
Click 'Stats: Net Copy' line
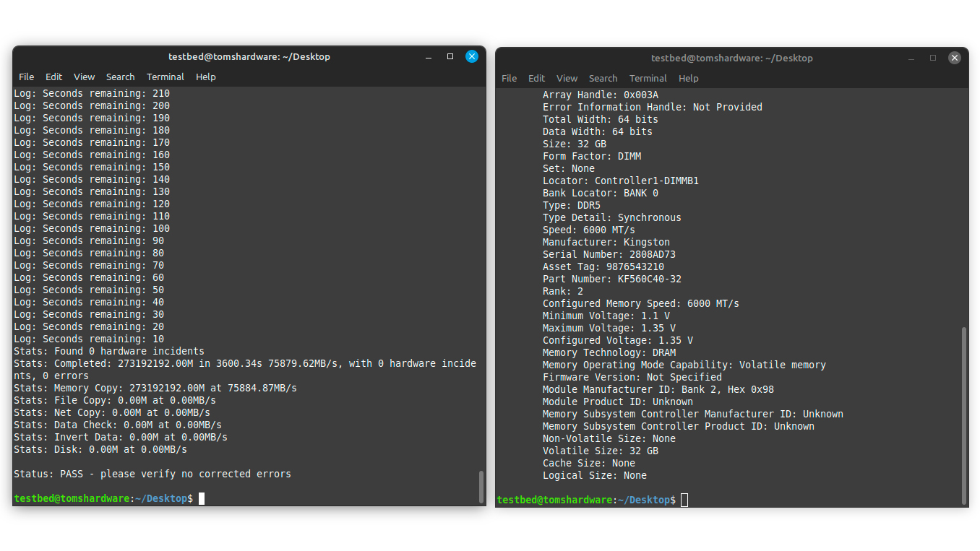click(x=112, y=412)
